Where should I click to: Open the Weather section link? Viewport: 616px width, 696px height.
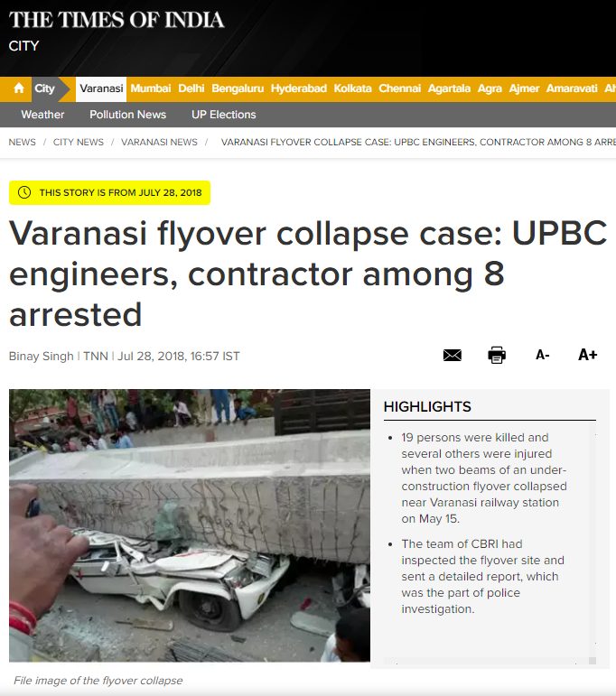click(42, 115)
